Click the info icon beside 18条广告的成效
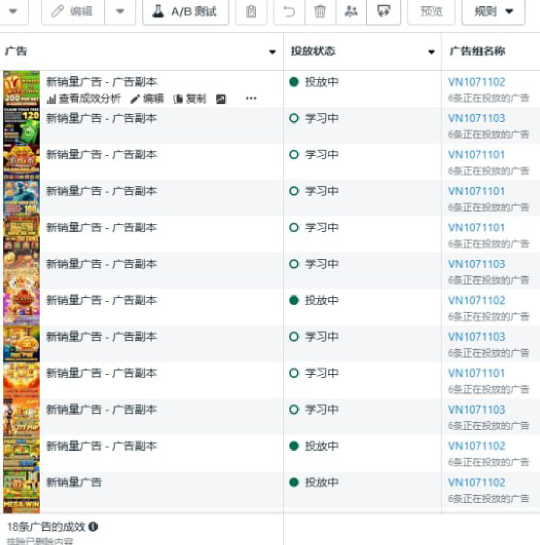 93,527
